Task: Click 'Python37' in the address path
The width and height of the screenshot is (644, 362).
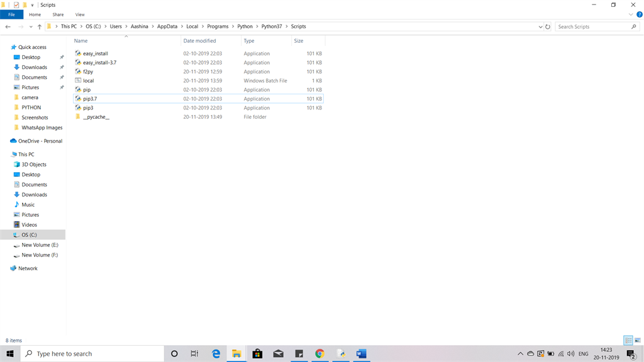Action: click(272, 26)
